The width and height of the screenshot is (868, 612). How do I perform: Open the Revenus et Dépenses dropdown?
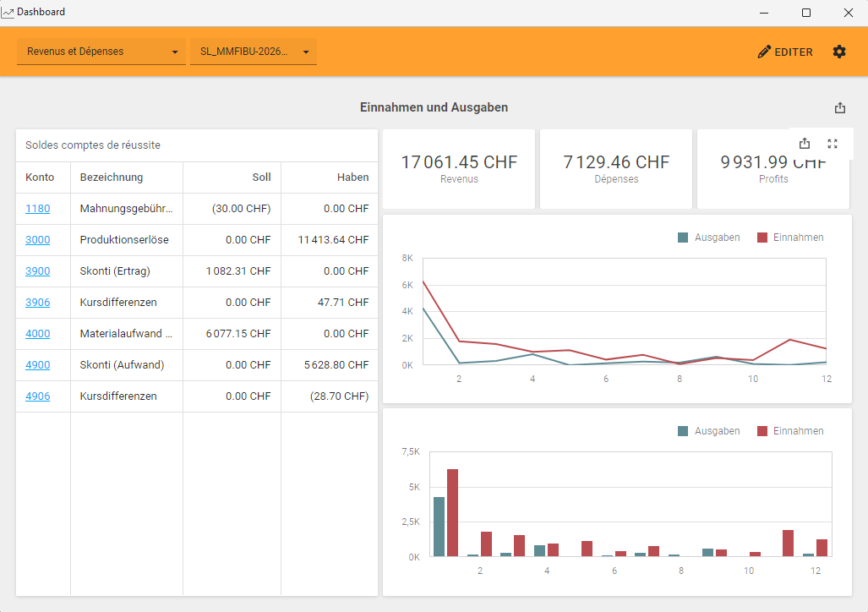(101, 52)
